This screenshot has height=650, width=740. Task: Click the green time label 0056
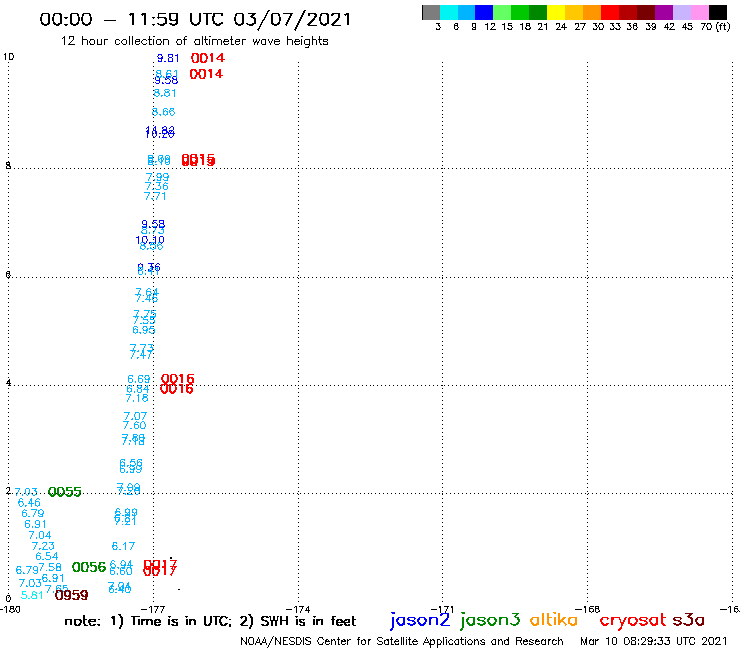[89, 567]
